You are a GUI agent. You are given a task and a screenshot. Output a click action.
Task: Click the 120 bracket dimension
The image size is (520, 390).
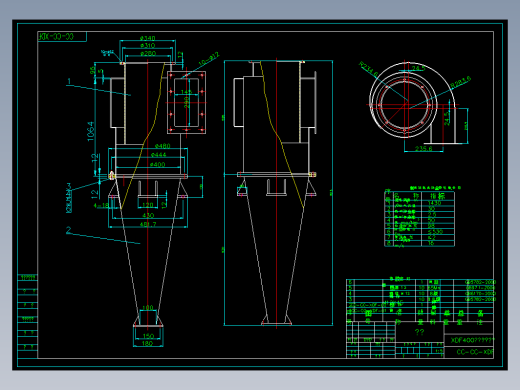click(x=148, y=205)
